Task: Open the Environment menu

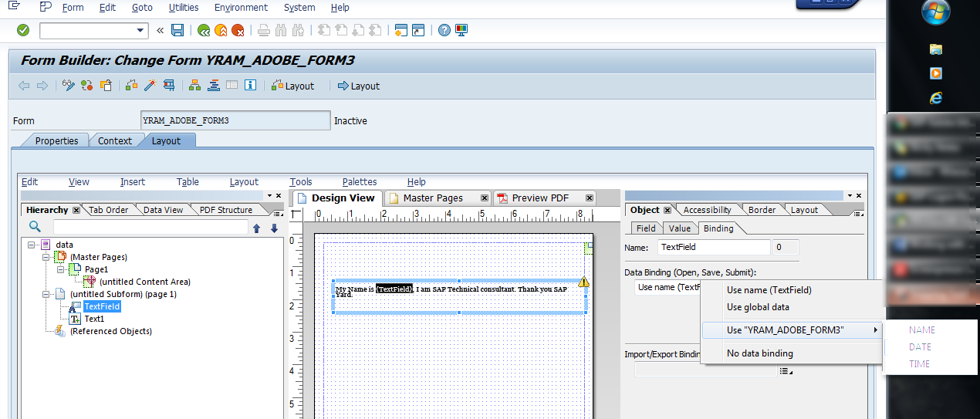Action: point(242,8)
